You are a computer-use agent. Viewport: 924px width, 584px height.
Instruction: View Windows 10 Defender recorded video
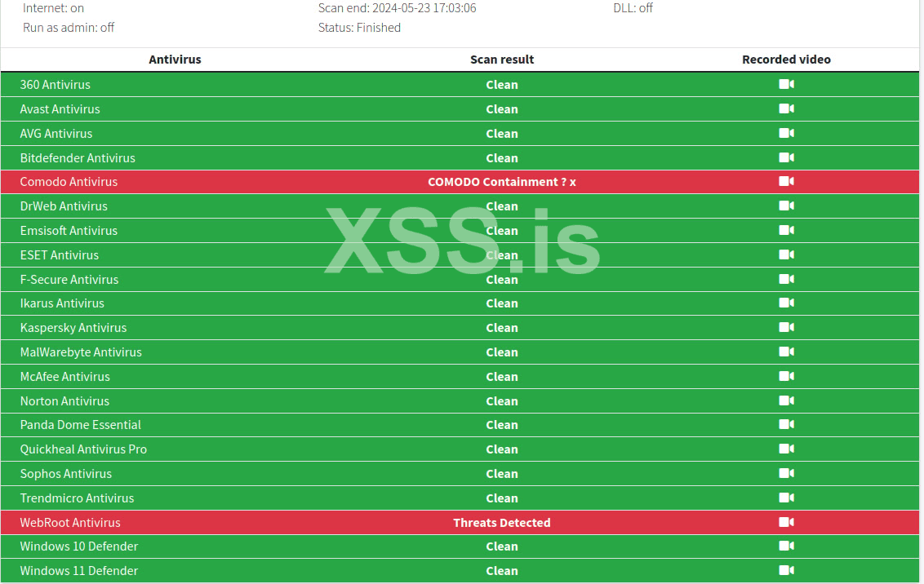[786, 546]
